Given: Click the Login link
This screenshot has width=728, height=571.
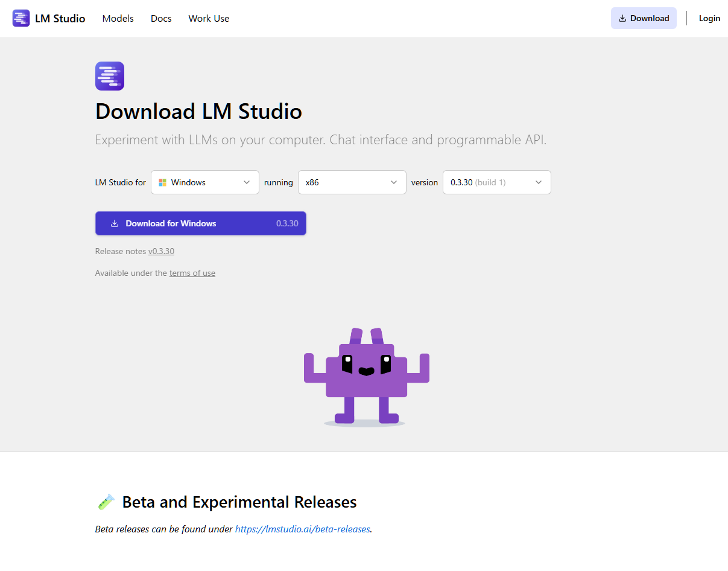Looking at the screenshot, I should (x=709, y=19).
